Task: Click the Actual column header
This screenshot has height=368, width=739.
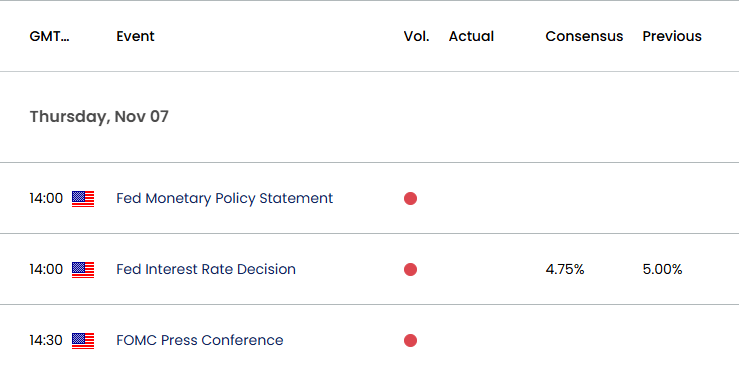Action: 471,36
